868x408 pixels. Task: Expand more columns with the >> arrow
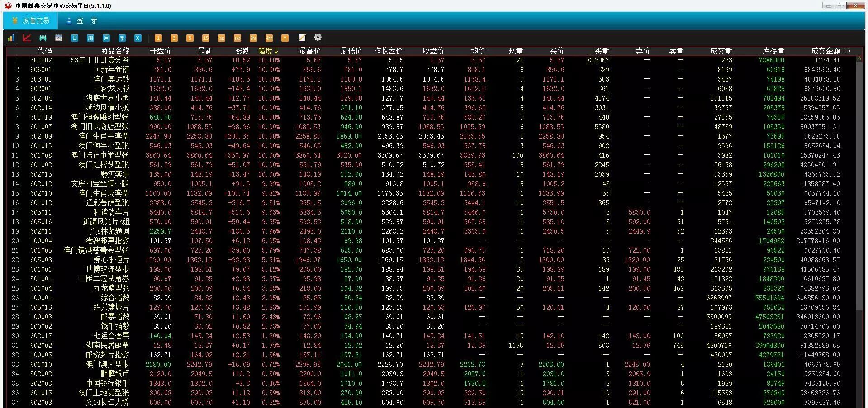[x=847, y=51]
